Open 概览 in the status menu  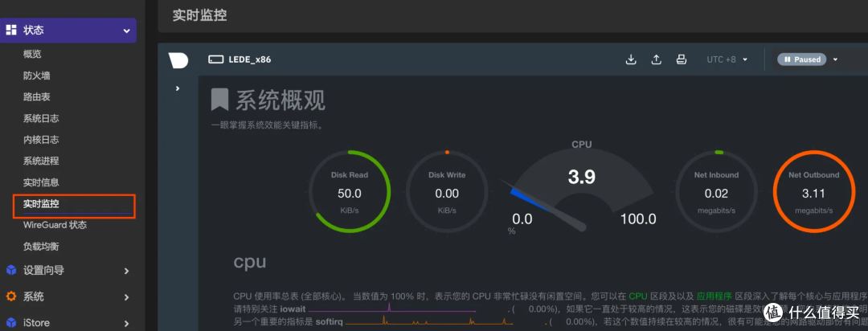click(32, 55)
